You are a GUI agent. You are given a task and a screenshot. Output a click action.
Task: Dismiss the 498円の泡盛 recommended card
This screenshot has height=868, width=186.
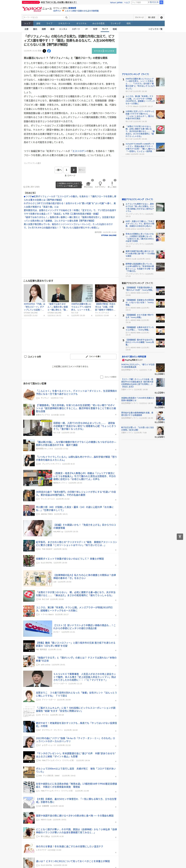[x=92, y=316]
